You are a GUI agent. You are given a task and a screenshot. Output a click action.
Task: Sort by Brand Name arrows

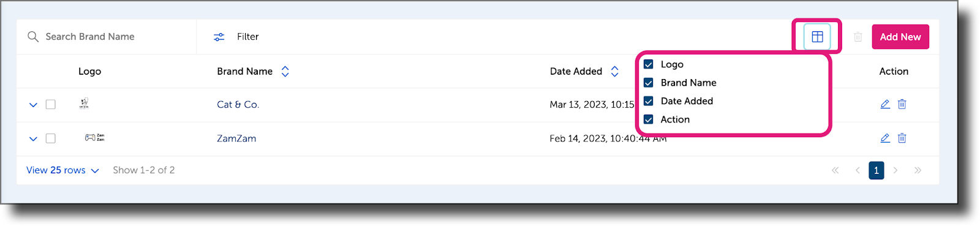coord(285,72)
